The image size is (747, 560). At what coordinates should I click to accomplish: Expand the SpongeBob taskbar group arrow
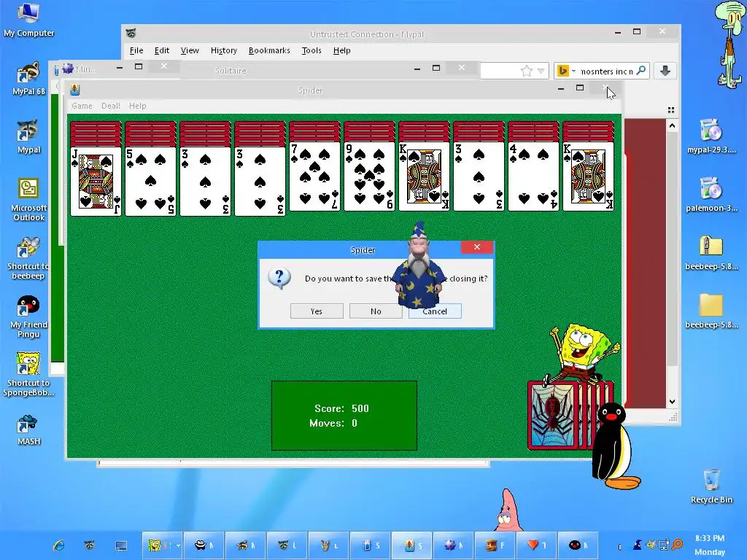(178, 545)
